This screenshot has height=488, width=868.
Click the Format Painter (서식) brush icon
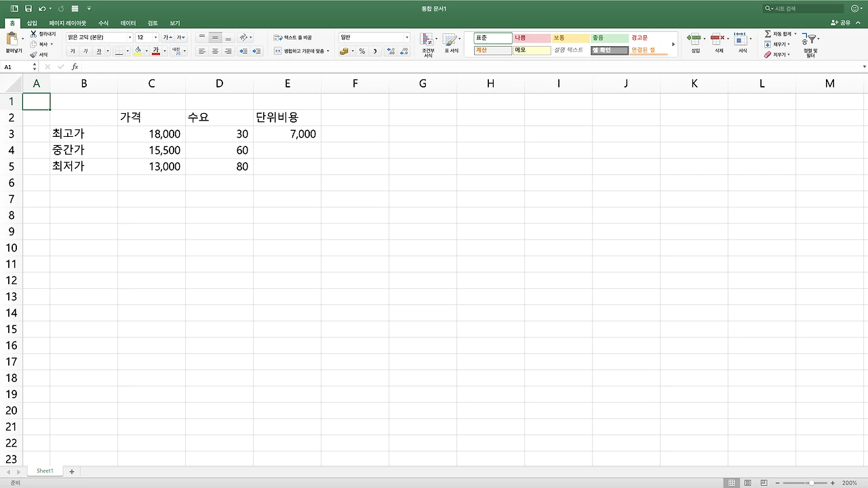(x=33, y=54)
